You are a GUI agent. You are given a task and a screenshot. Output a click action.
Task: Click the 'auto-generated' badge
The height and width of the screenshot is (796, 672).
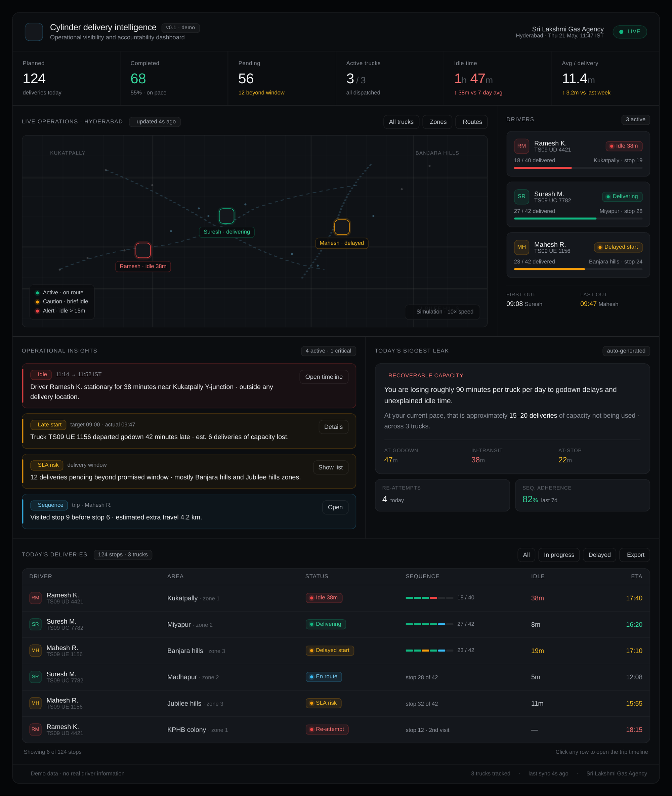coord(626,351)
